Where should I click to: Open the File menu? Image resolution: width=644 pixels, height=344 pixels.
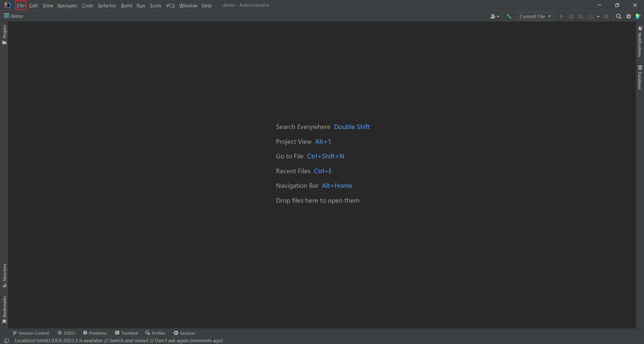(21, 5)
